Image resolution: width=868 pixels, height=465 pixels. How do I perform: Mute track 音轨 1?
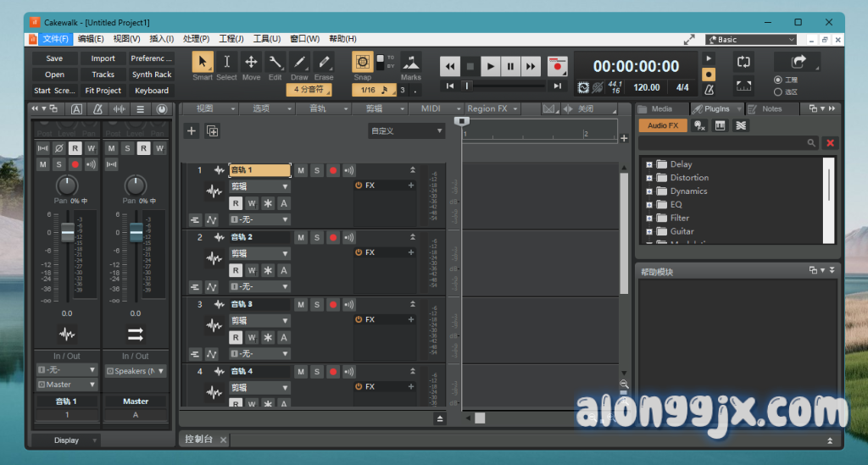tap(301, 170)
